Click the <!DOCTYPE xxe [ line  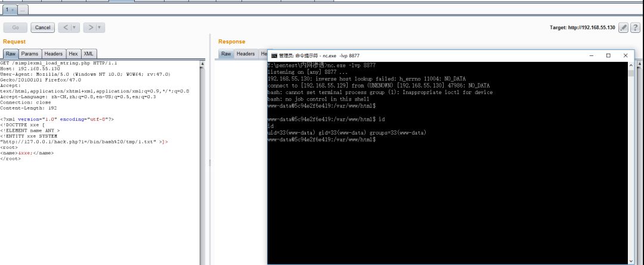[22, 124]
